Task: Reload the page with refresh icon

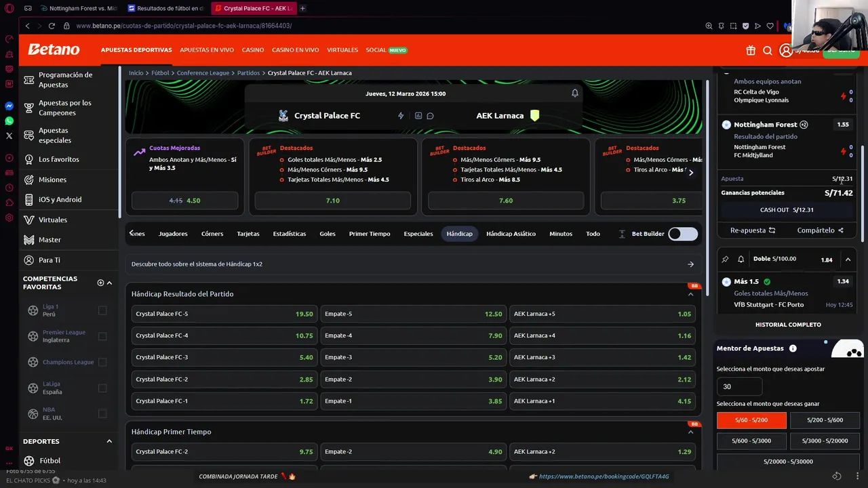Action: (52, 26)
